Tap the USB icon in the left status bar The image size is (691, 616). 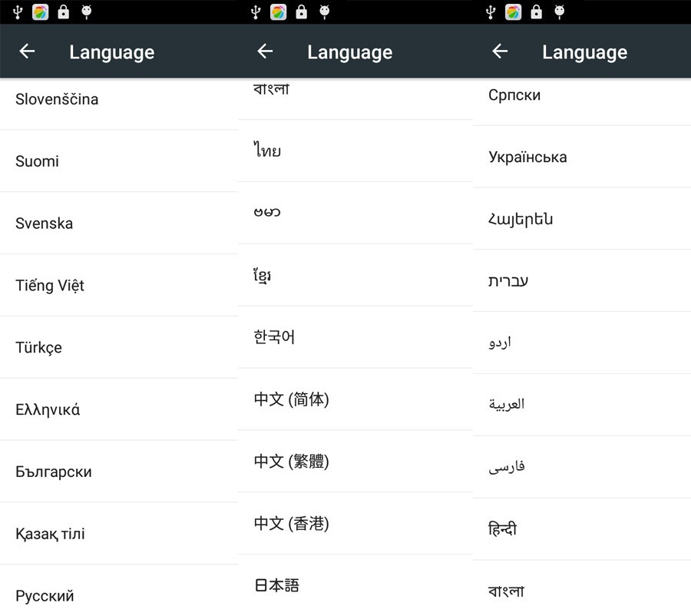click(18, 12)
